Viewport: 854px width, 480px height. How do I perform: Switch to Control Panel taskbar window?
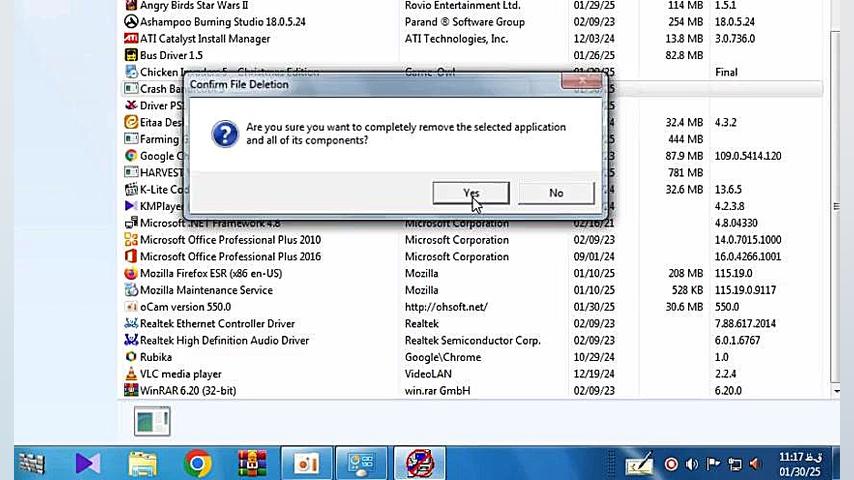coord(361,464)
